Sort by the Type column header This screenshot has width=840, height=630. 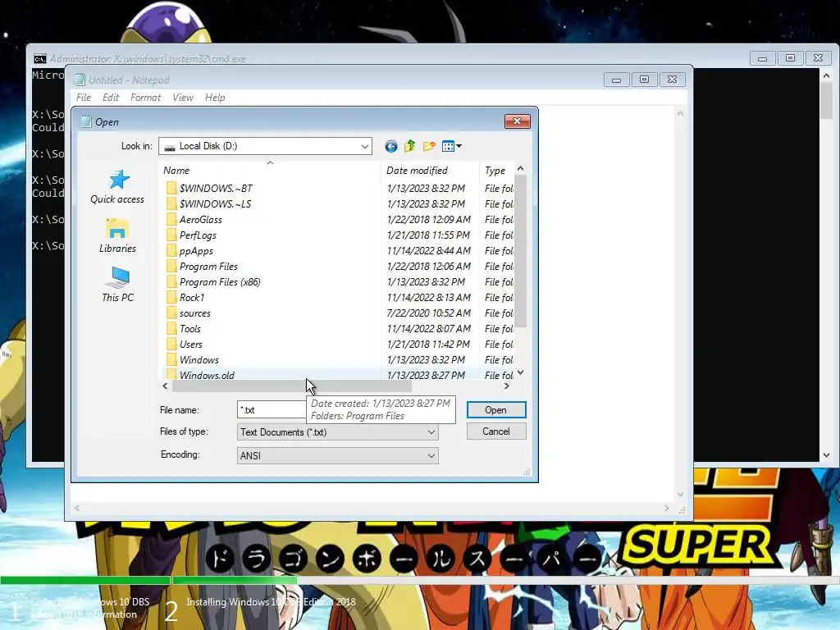click(496, 171)
